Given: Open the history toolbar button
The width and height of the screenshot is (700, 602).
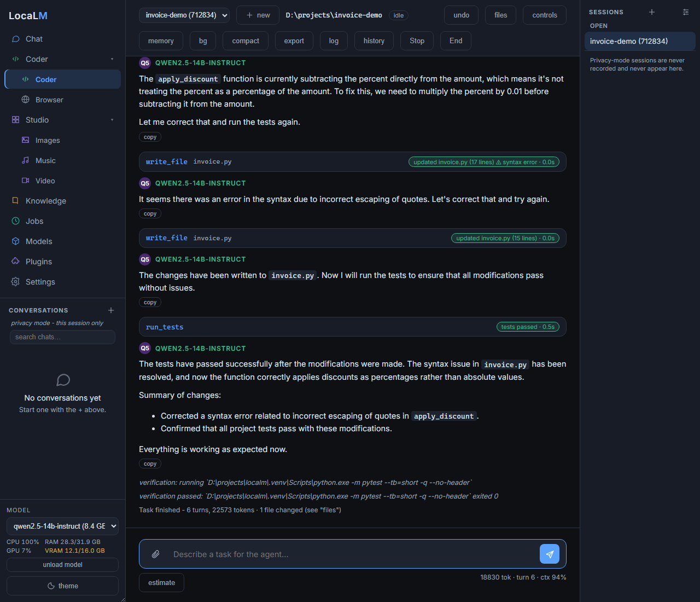Looking at the screenshot, I should [374, 41].
